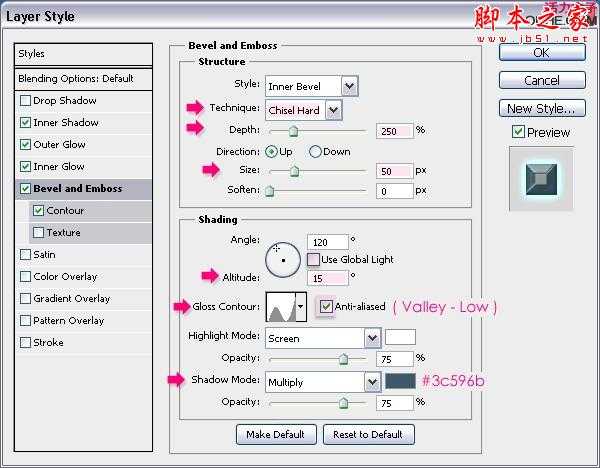Enable the Satin checkbox
The height and width of the screenshot is (468, 600).
[25, 254]
